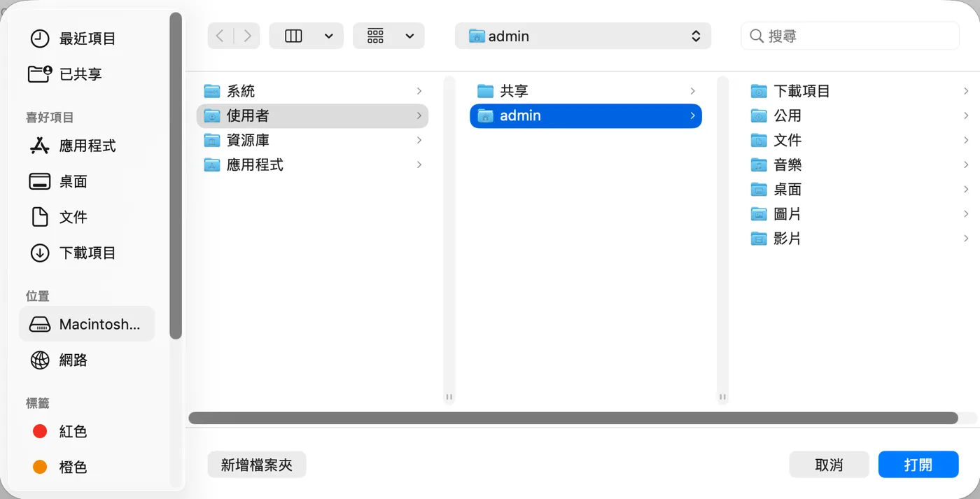Expand 資源庫 folder chevron

coord(419,140)
